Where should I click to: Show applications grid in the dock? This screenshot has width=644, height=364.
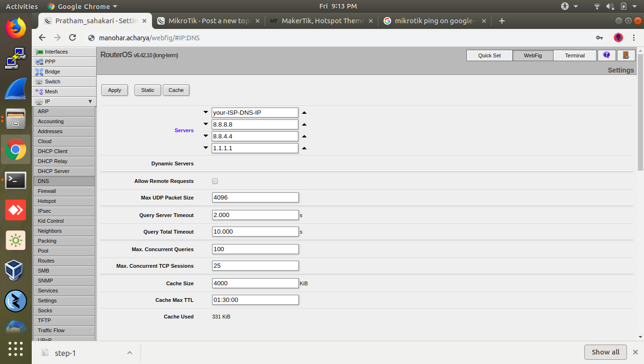tap(16, 349)
